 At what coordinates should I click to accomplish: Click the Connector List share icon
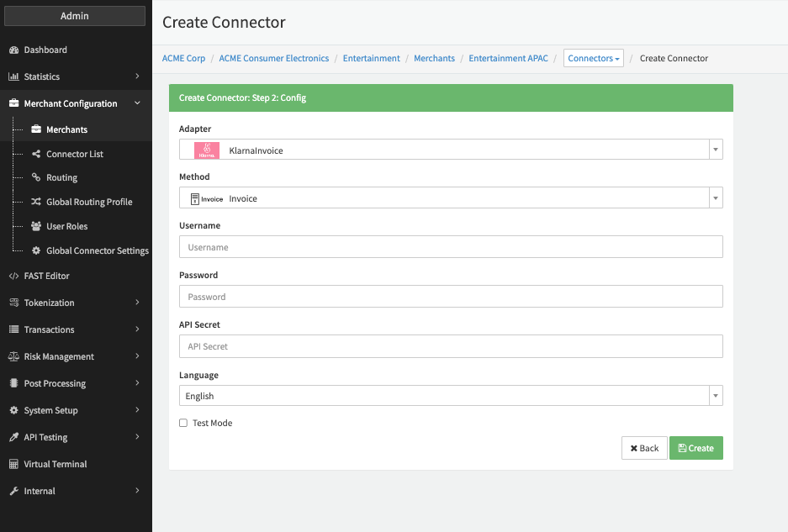36,154
